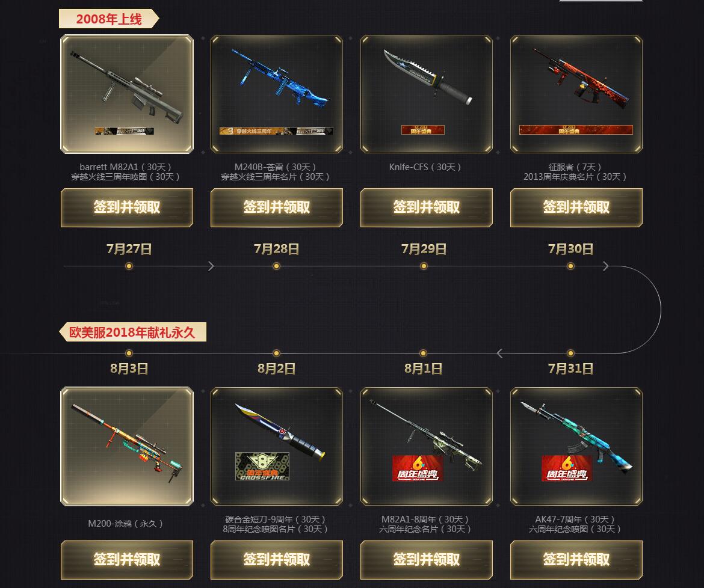The width and height of the screenshot is (704, 588).
Task: Click the 7月27日 timeline dot
Action: 129,266
